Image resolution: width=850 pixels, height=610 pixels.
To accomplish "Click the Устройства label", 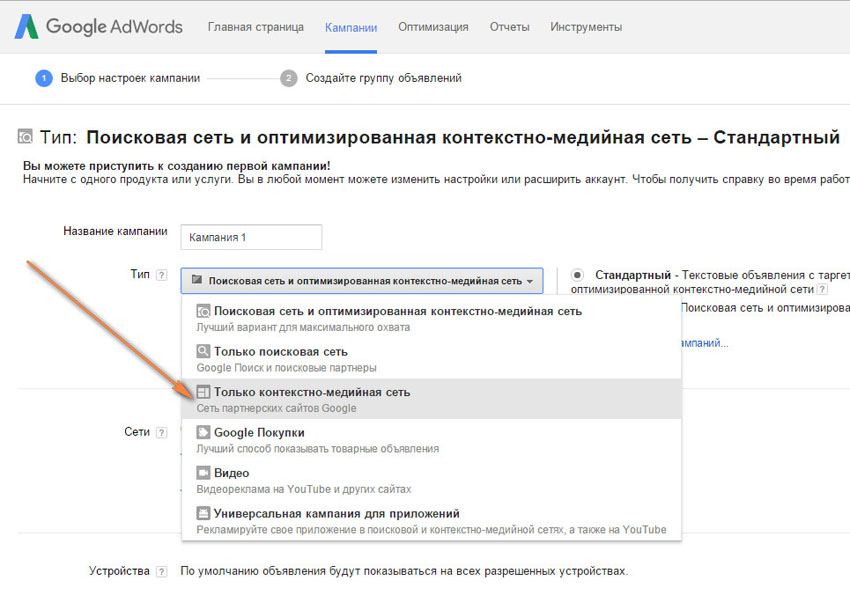I will (119, 571).
